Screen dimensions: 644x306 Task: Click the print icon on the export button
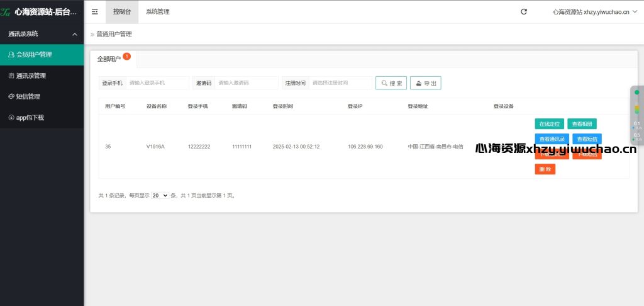(x=418, y=83)
